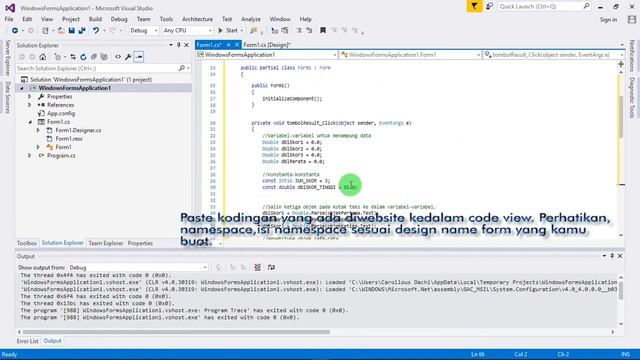Click Collapse All icon in Solution Explorer
Viewport: 640px width, 360px height.
pyautogui.click(x=94, y=57)
